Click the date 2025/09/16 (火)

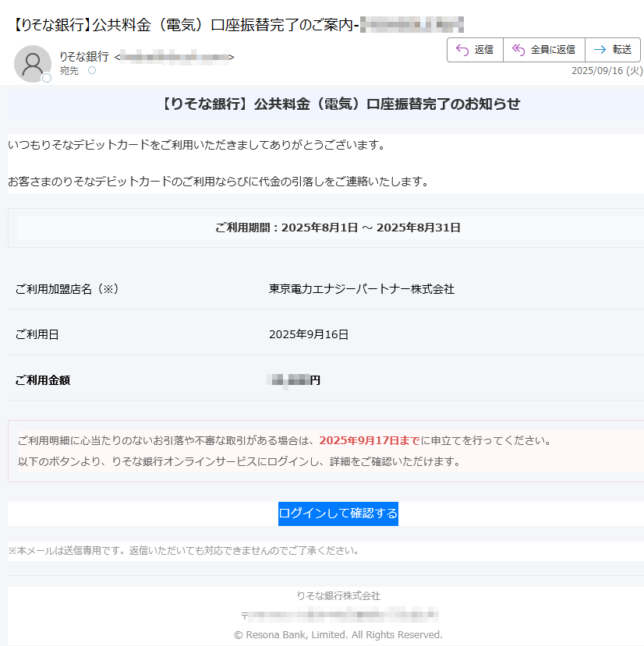point(607,71)
